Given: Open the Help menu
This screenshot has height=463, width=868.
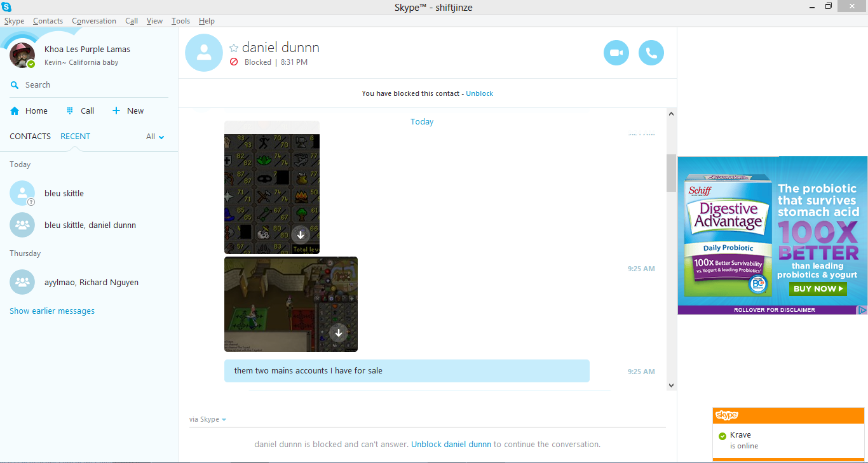Looking at the screenshot, I should pyautogui.click(x=207, y=21).
